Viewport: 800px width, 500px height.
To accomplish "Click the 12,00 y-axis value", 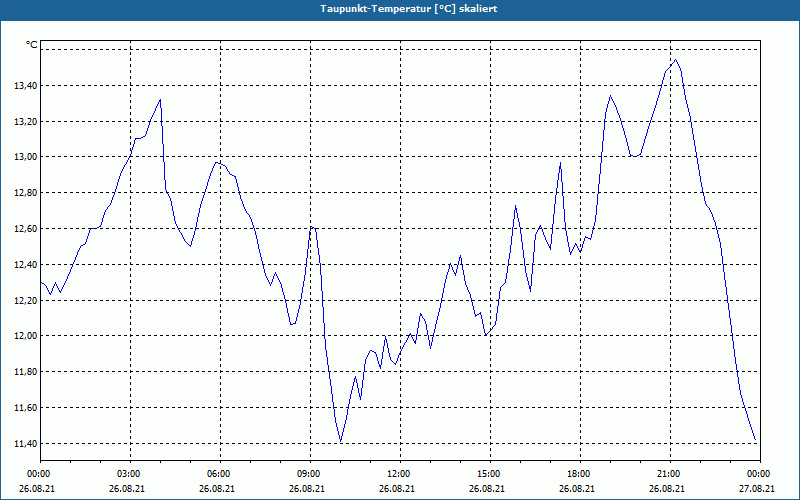I will [x=25, y=336].
